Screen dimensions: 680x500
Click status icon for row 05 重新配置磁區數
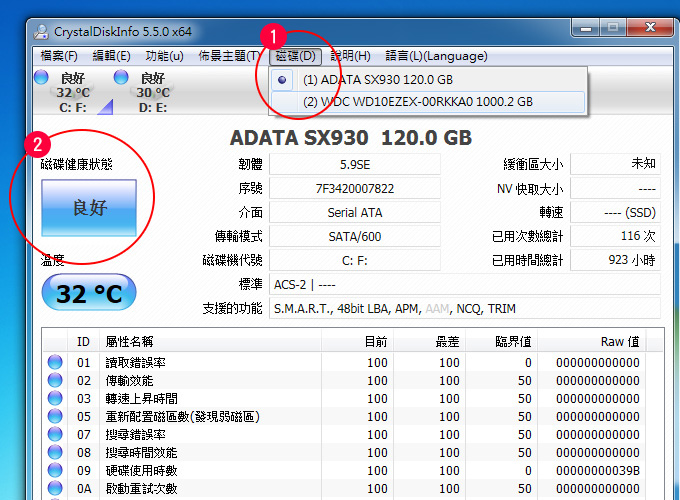55,416
